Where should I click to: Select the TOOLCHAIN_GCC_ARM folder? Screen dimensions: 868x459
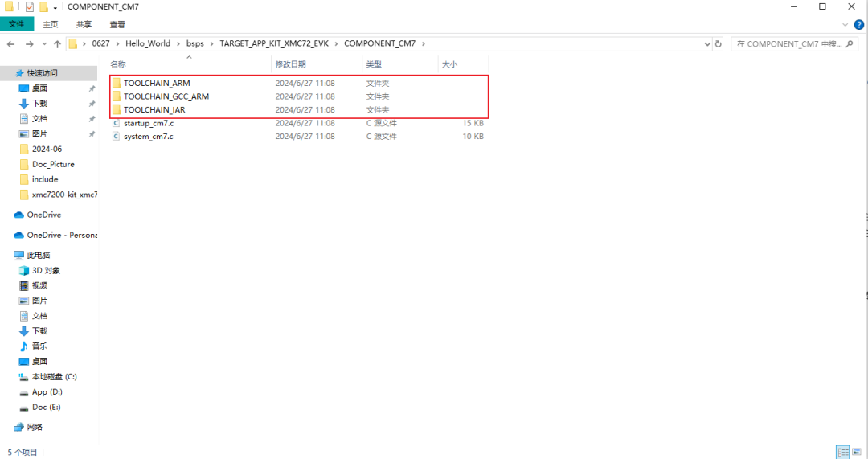point(166,96)
